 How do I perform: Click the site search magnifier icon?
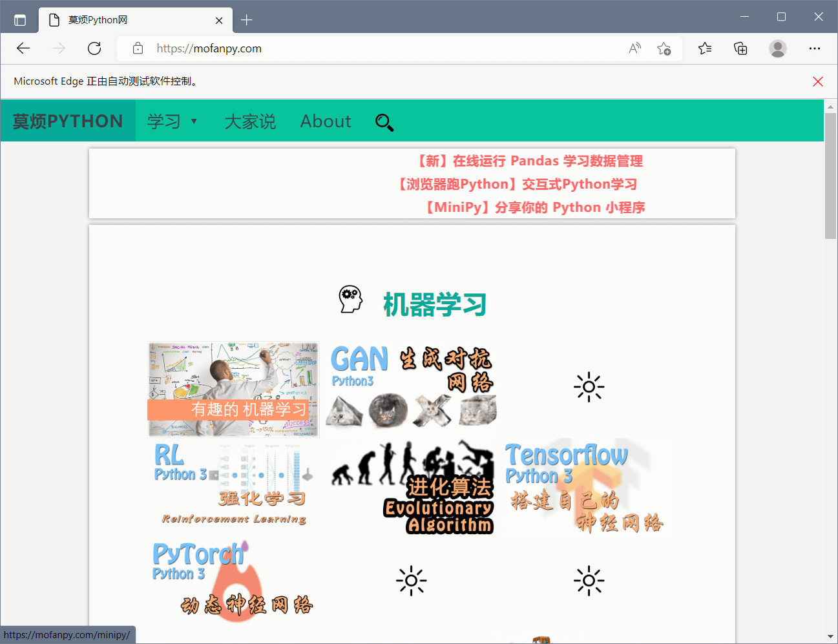pyautogui.click(x=384, y=122)
